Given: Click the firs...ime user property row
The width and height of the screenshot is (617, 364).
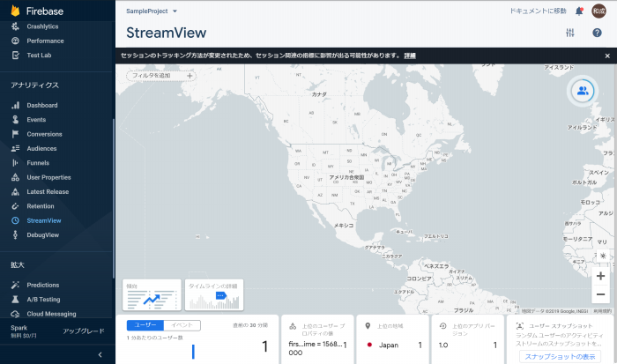Looking at the screenshot, I should click(x=317, y=348).
